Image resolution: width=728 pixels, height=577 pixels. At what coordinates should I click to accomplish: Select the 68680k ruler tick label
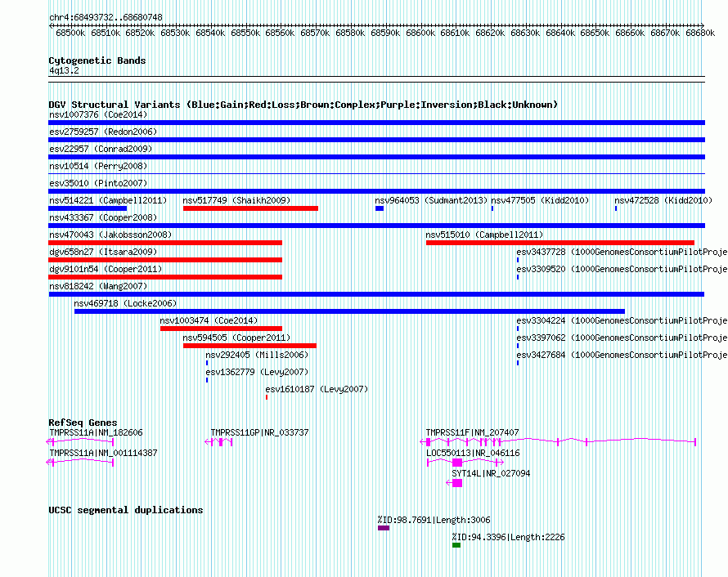[x=700, y=33]
